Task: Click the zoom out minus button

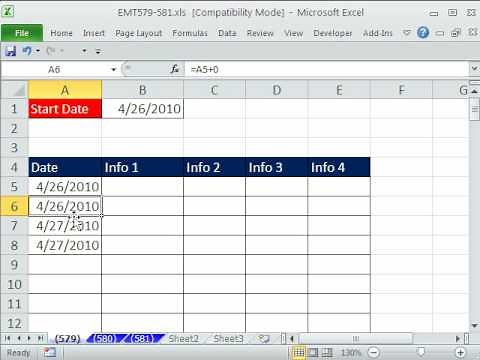Action: (x=374, y=352)
